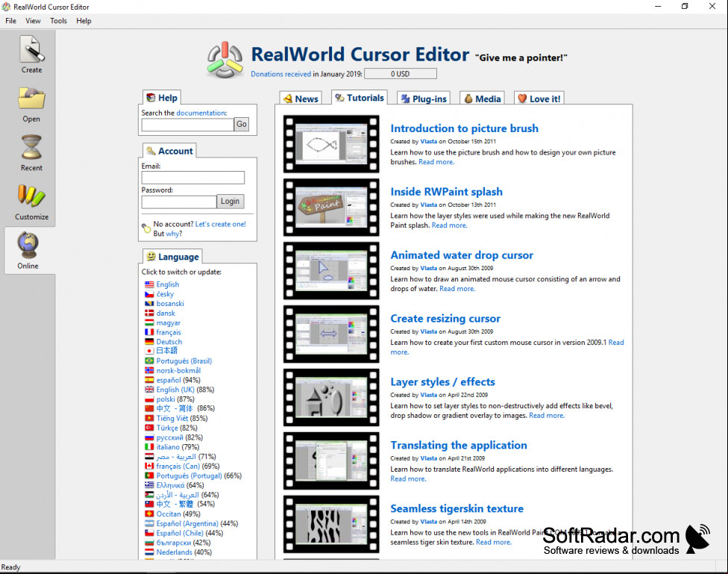
Task: Click the Polish flag beside polski
Action: pyautogui.click(x=149, y=399)
